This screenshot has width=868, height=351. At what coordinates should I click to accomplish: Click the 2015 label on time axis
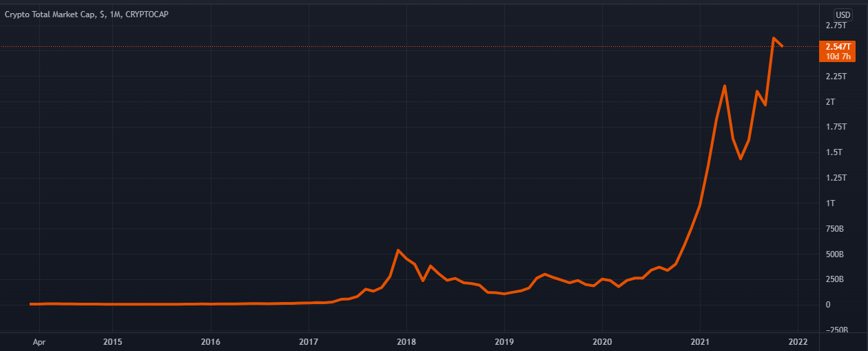click(112, 341)
